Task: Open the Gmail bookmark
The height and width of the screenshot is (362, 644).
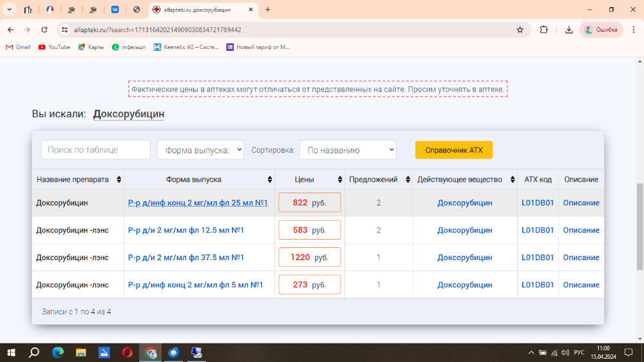Action: (18, 47)
